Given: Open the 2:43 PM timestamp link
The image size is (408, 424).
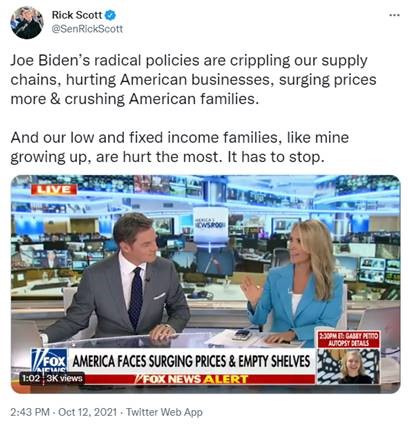Looking at the screenshot, I should (x=30, y=412).
